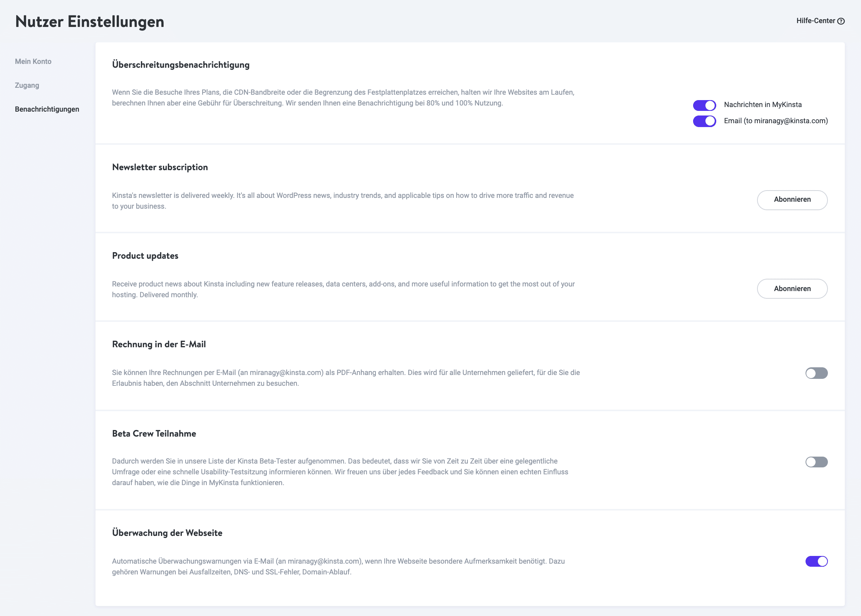Go to Mein Konto section
This screenshot has height=616, width=861.
pyautogui.click(x=33, y=62)
